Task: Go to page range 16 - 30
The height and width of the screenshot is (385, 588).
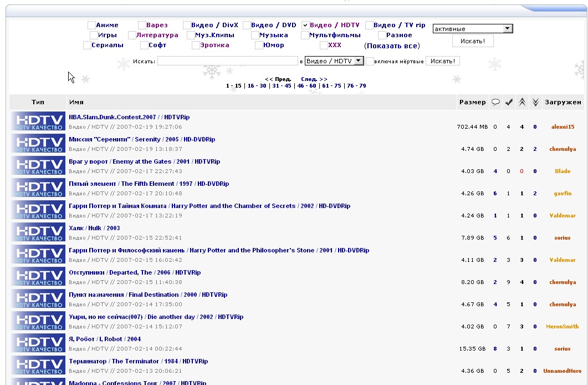Action: tap(257, 86)
